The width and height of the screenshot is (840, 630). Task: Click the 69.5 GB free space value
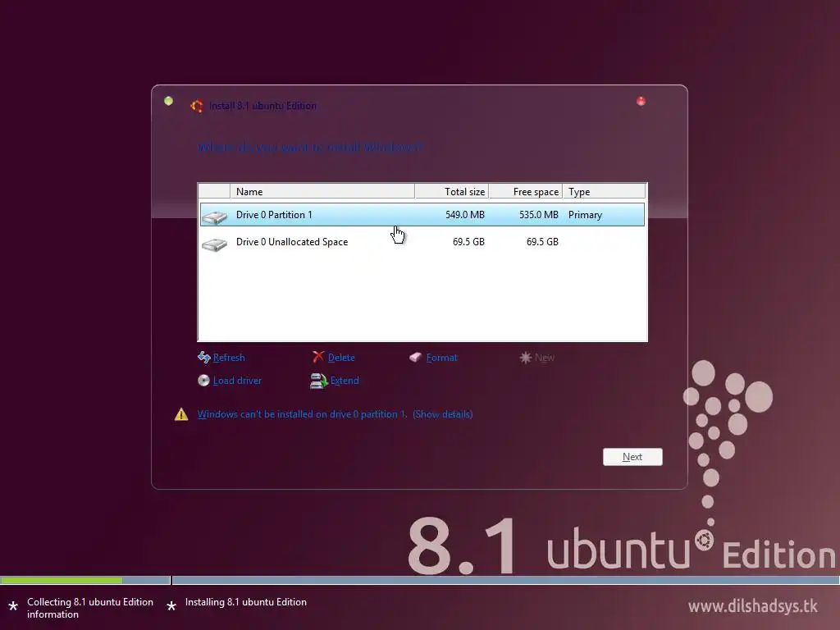543,242
